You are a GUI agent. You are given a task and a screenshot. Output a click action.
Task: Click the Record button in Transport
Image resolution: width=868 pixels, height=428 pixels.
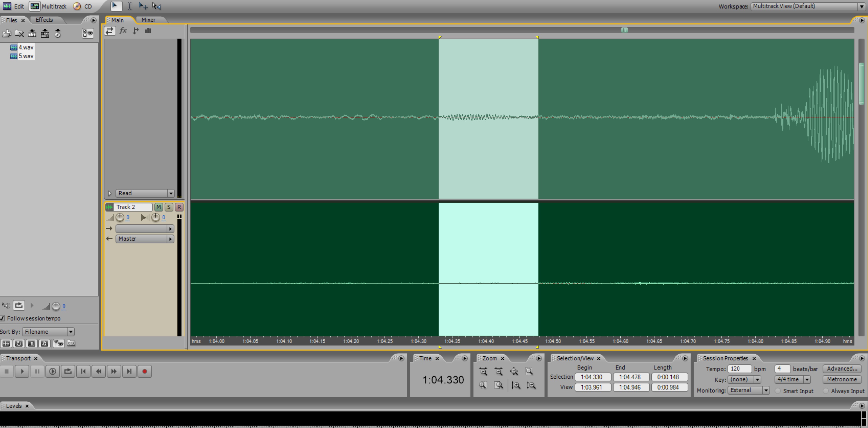(145, 371)
